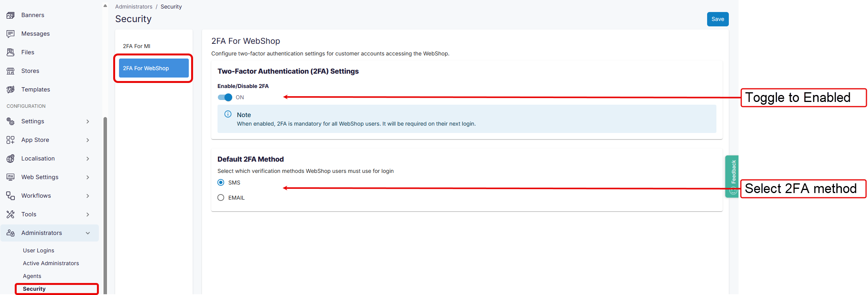Click the Templates sidebar icon
The image size is (868, 295).
[10, 90]
